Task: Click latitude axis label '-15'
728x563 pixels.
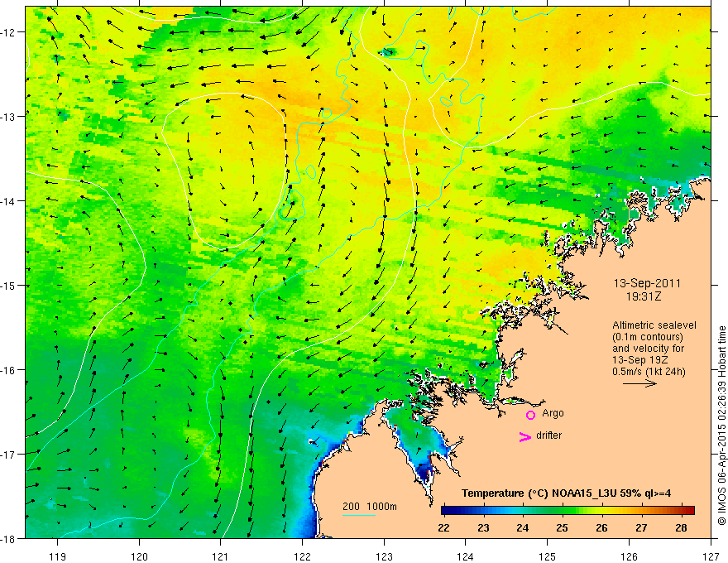Action: point(8,285)
